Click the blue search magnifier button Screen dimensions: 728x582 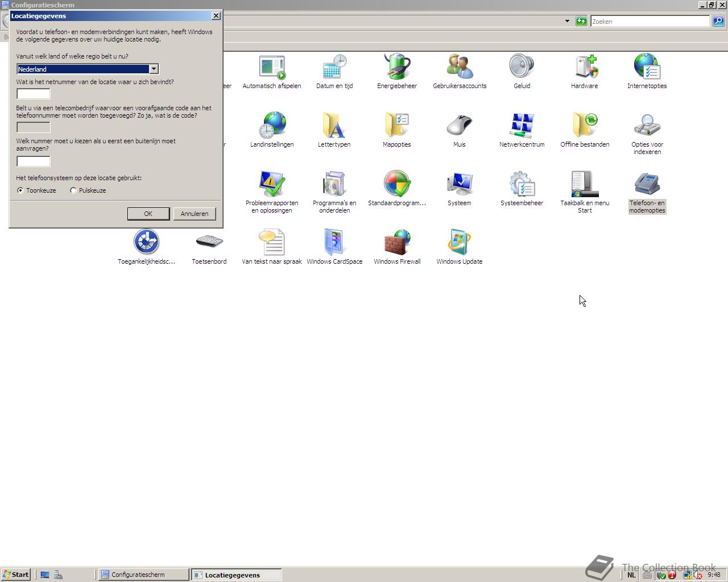pyautogui.click(x=718, y=22)
